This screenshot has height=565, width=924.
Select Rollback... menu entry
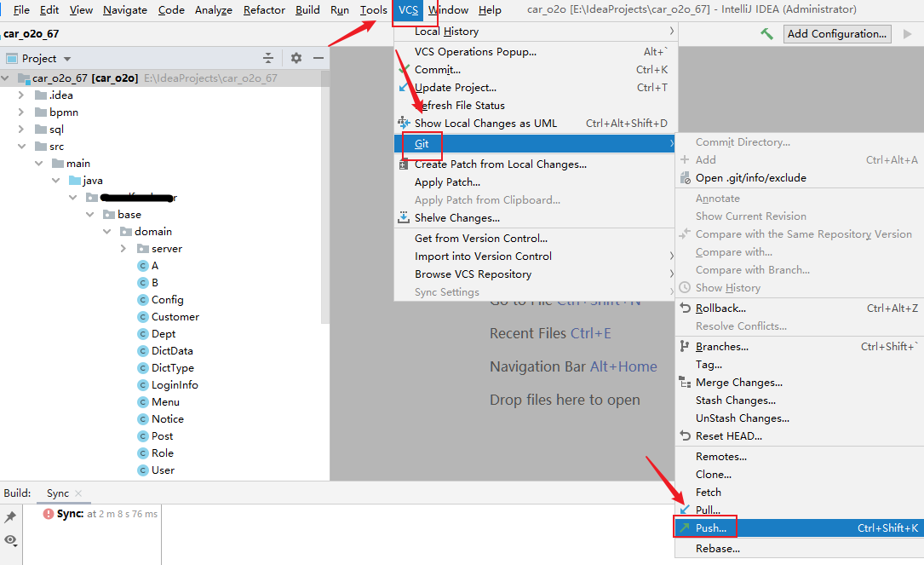[x=799, y=308]
